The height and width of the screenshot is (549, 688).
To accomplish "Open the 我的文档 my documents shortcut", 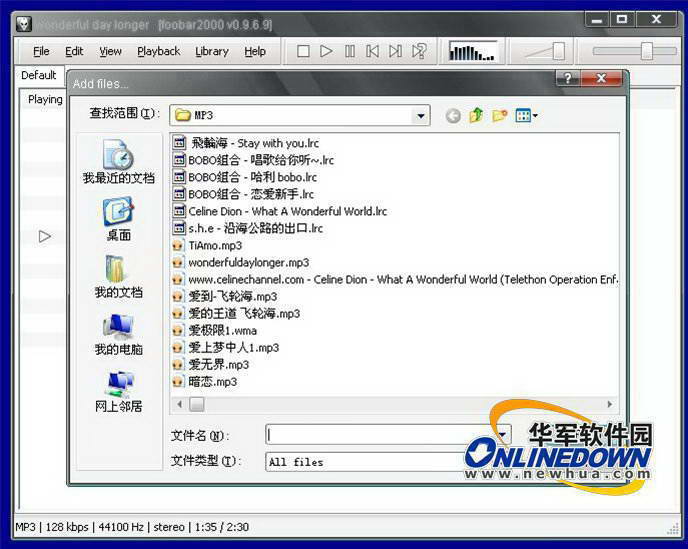I will [118, 276].
